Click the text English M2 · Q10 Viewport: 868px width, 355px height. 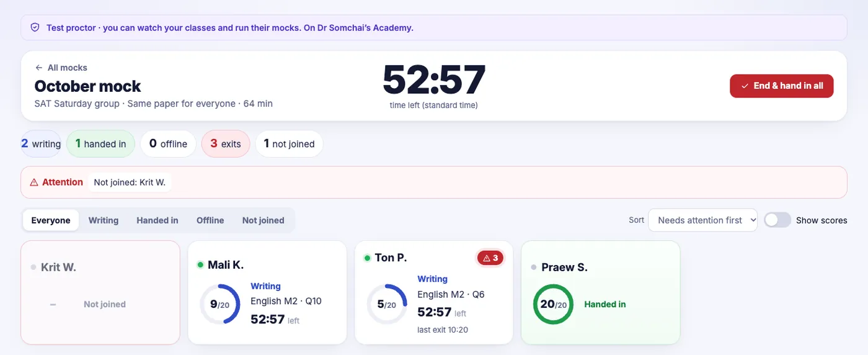click(x=286, y=301)
